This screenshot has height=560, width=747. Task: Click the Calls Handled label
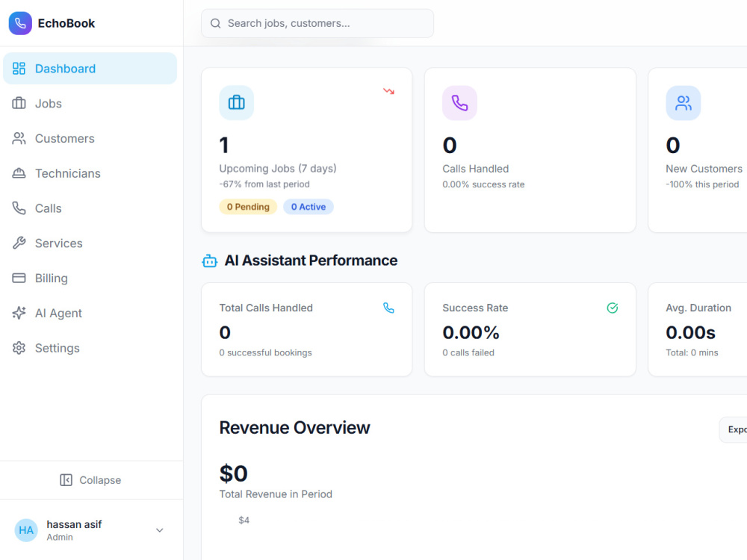475,169
